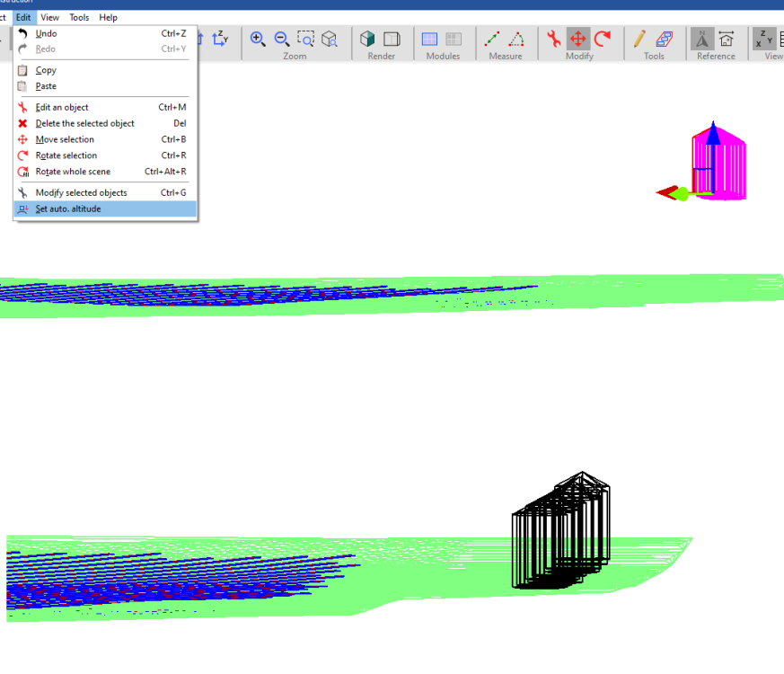The image size is (784, 674).
Task: Select the pencil draw tool
Action: click(639, 39)
